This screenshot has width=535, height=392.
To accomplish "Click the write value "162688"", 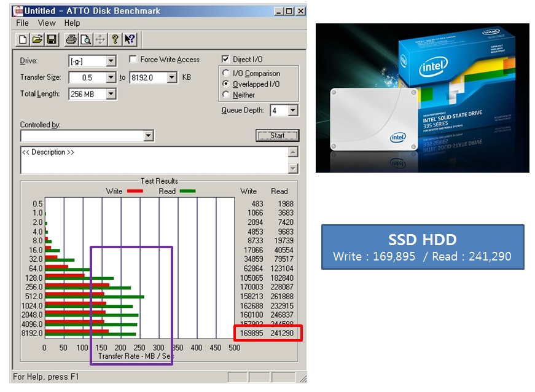I will (252, 306).
